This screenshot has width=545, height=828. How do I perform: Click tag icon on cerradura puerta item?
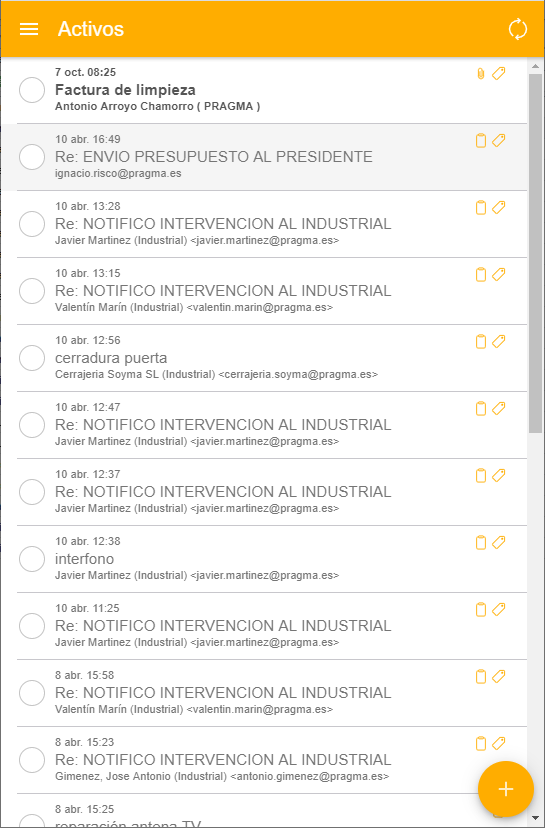(499, 342)
